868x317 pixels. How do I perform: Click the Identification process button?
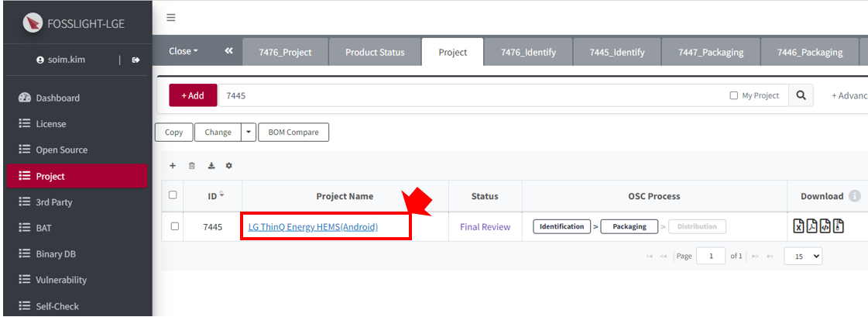pyautogui.click(x=562, y=226)
